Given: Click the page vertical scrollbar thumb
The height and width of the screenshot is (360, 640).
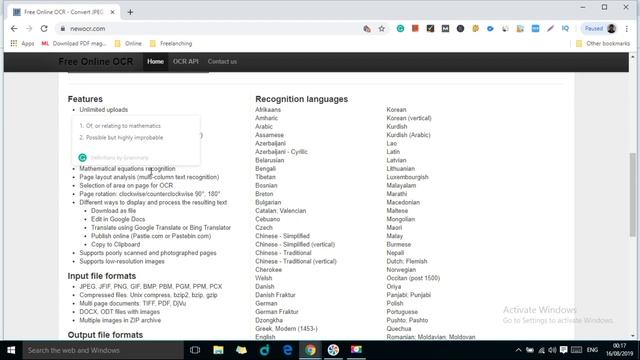Looking at the screenshot, I should coord(633,194).
